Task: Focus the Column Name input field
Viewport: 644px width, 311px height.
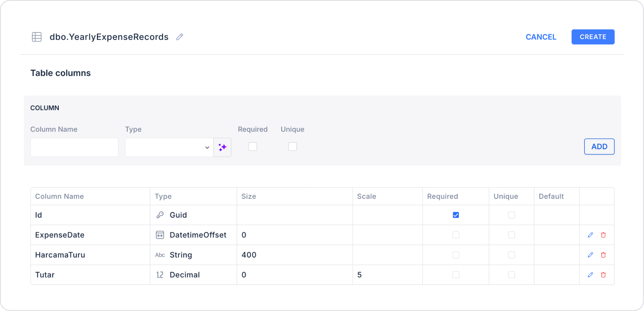Action: 74,147
